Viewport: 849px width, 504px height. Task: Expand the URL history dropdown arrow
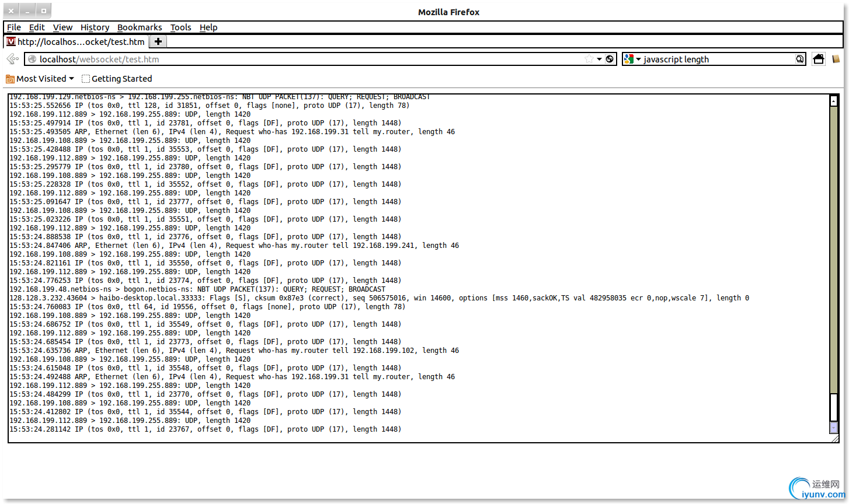click(599, 59)
